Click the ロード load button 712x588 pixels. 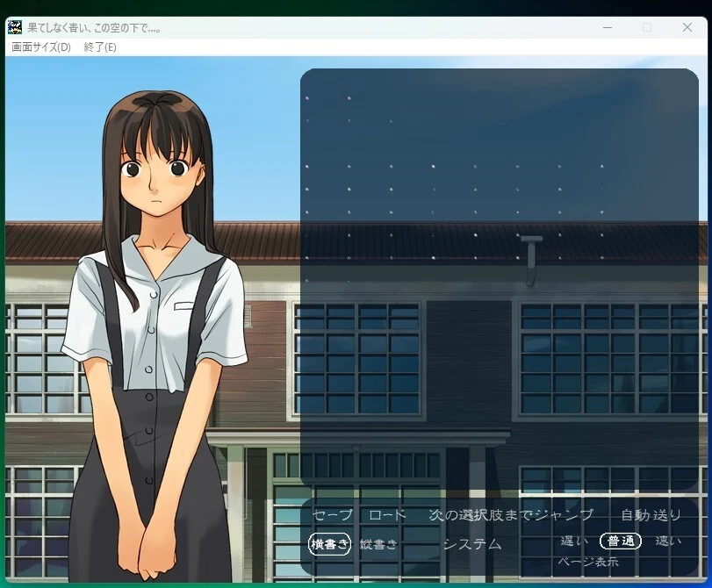(x=387, y=515)
